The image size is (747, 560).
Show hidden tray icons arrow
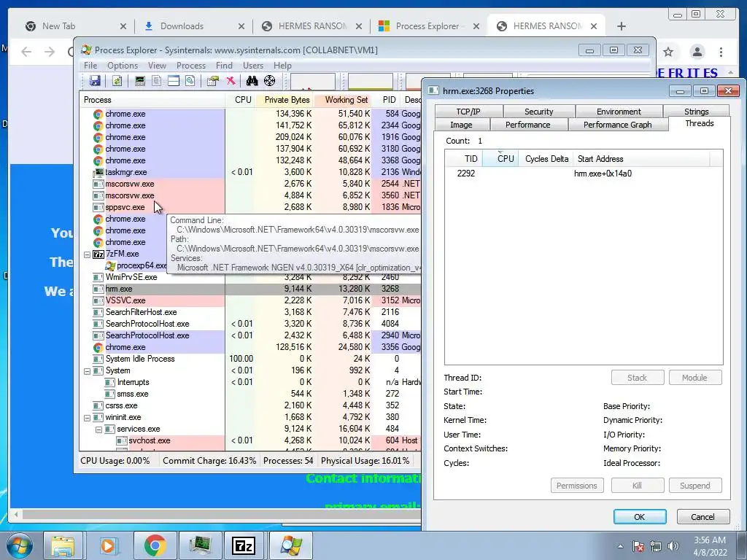(x=620, y=546)
